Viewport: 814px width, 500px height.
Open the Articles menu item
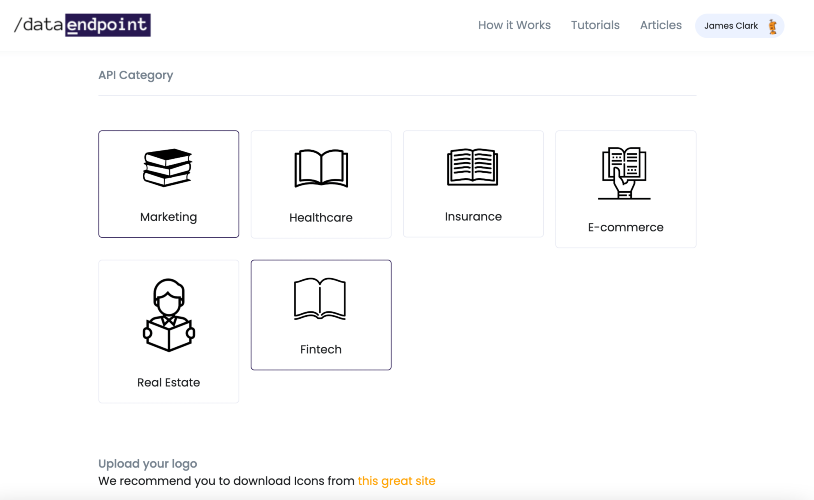point(661,25)
